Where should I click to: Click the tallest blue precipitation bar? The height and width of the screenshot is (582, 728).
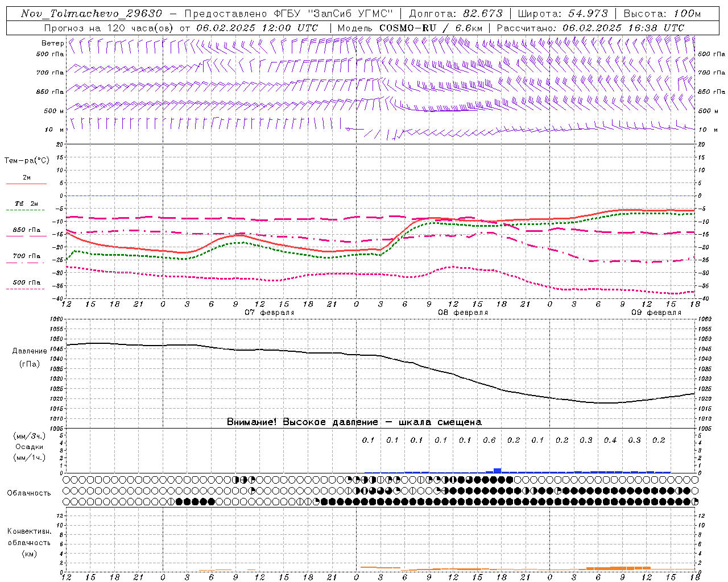(x=498, y=471)
